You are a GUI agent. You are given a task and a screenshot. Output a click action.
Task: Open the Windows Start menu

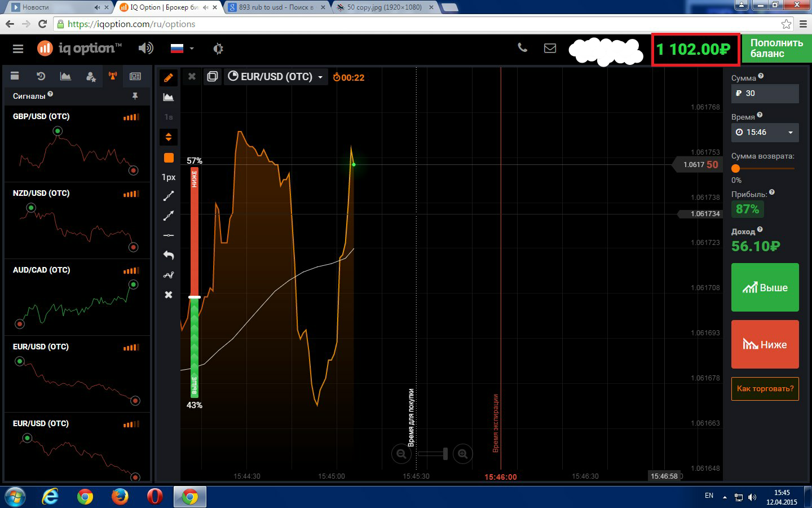[15, 497]
